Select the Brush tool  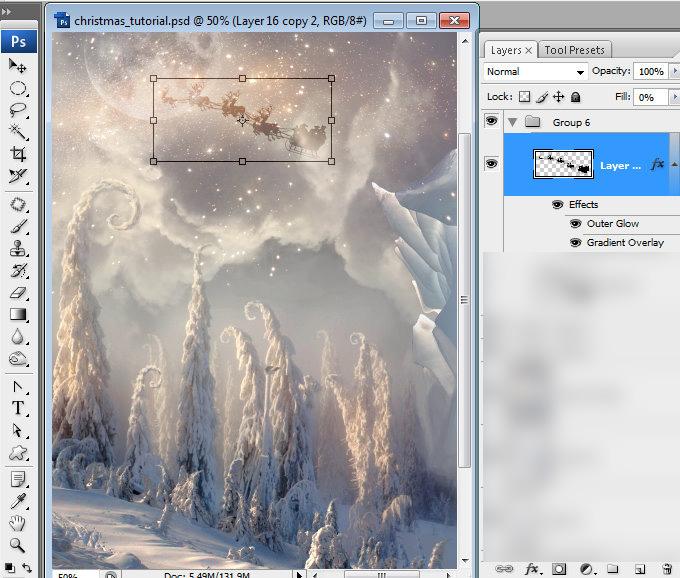point(17,227)
